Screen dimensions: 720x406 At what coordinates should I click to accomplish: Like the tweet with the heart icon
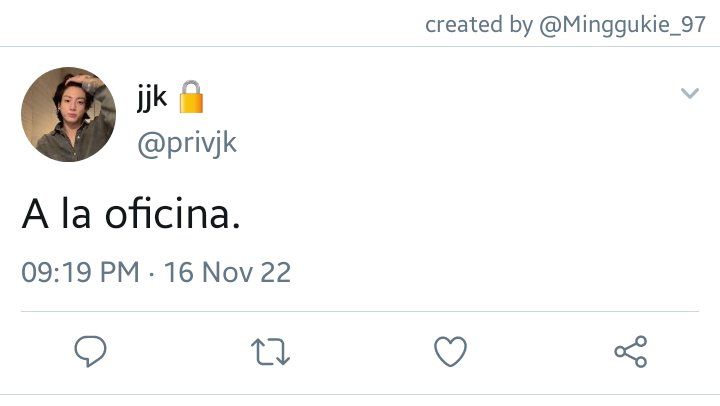pos(450,352)
